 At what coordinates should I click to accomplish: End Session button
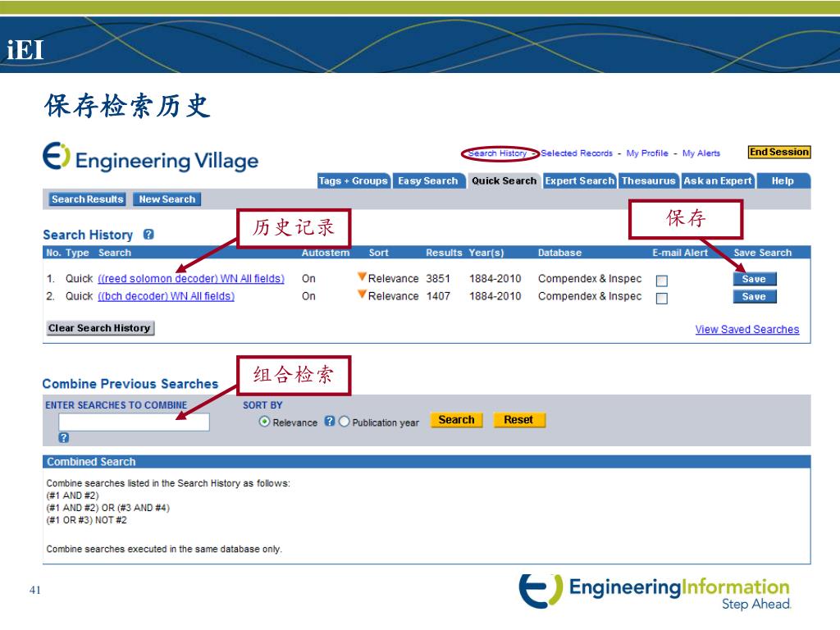pos(779,152)
